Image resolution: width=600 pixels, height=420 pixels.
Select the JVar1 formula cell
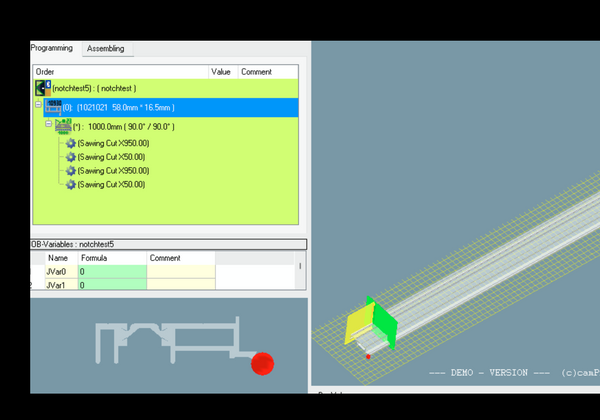[112, 285]
